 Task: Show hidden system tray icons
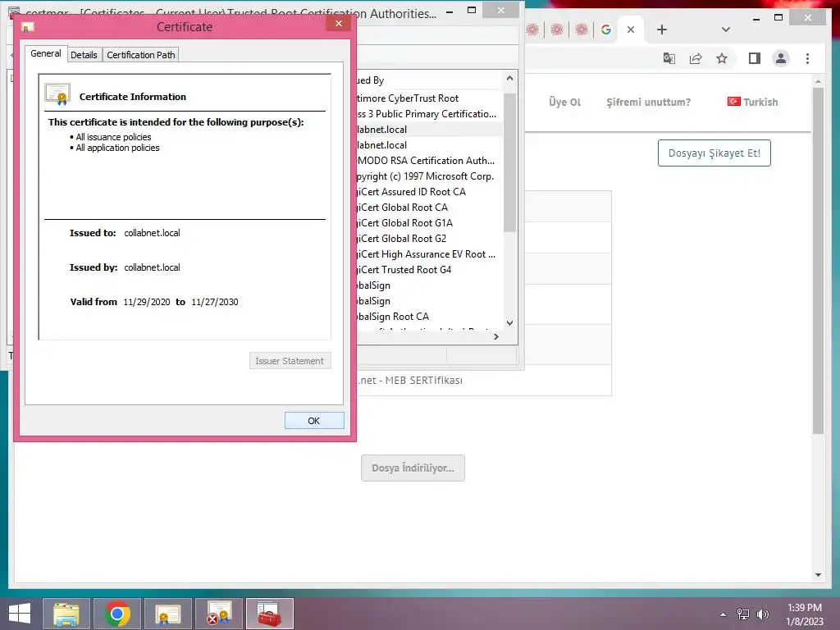(724, 615)
